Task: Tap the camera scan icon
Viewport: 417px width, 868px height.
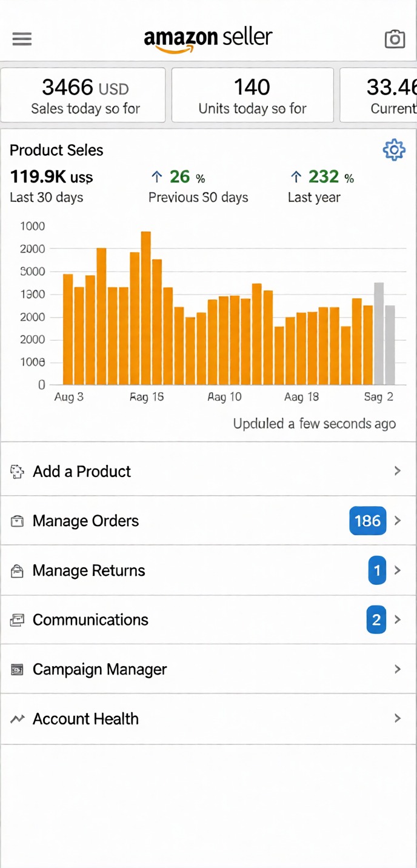Action: coord(395,39)
